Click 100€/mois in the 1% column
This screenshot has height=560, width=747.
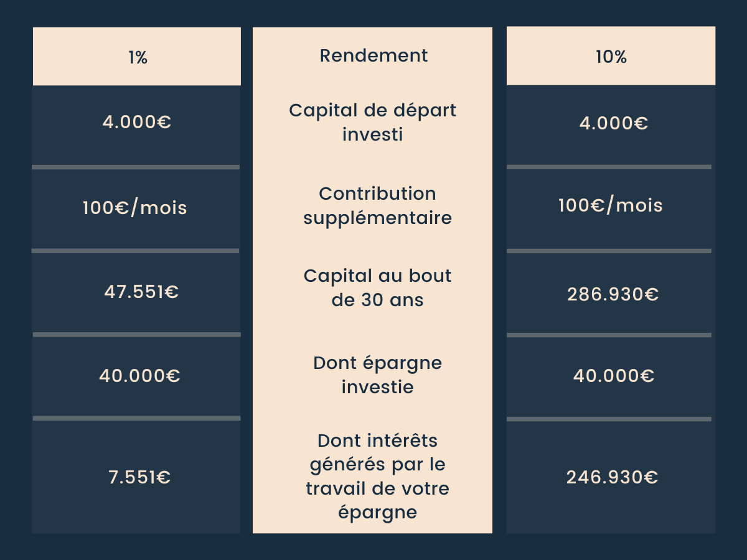135,207
